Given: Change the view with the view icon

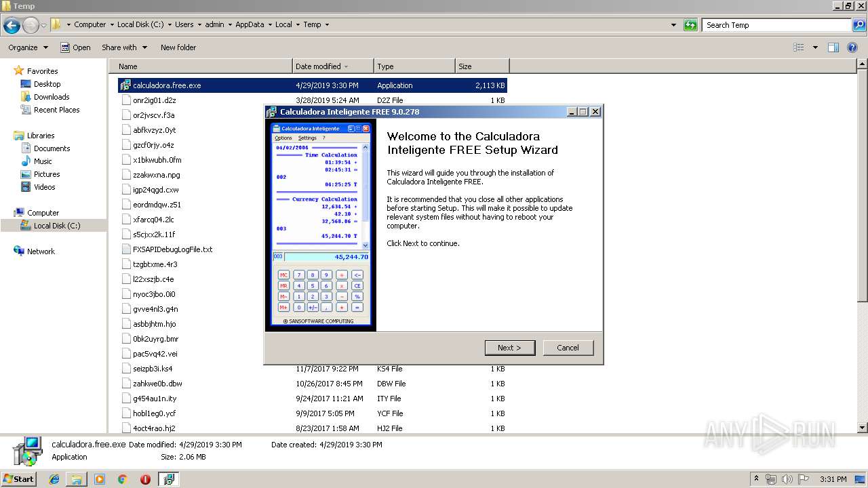Looking at the screenshot, I should pyautogui.click(x=799, y=47).
